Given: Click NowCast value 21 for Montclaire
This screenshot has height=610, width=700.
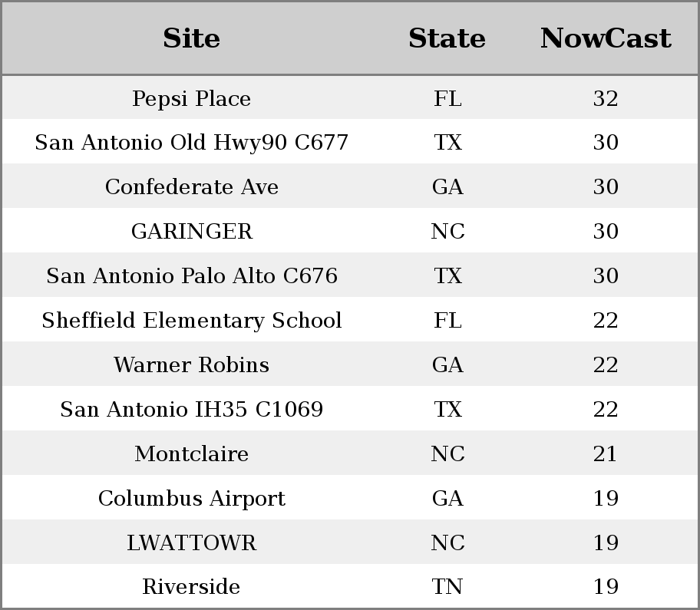Looking at the screenshot, I should click(x=605, y=453).
